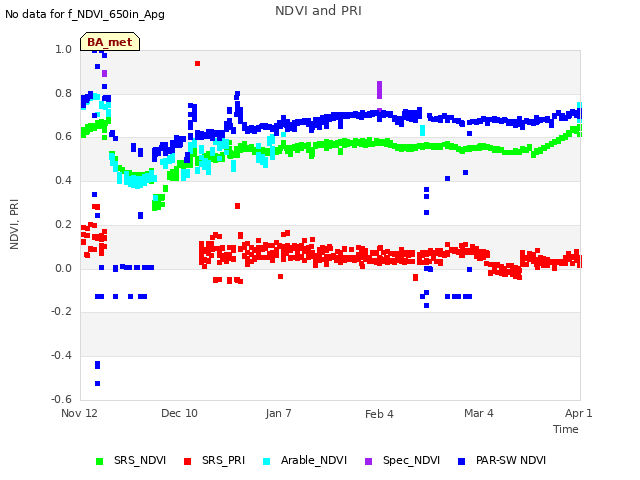Click blue PAR-SW NDVI legend swatch

pos(461,461)
